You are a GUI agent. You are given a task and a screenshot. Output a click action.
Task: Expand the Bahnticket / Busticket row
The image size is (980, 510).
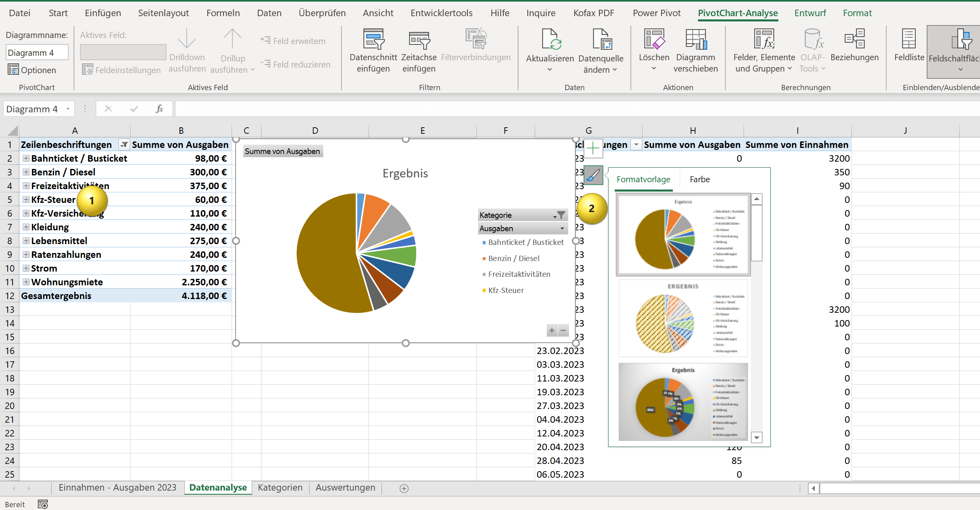26,158
